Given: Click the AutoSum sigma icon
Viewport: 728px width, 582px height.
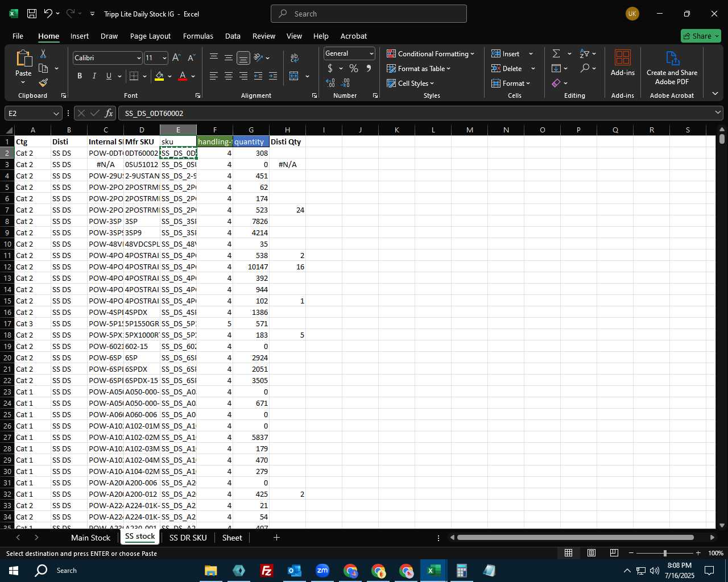Looking at the screenshot, I should point(556,53).
